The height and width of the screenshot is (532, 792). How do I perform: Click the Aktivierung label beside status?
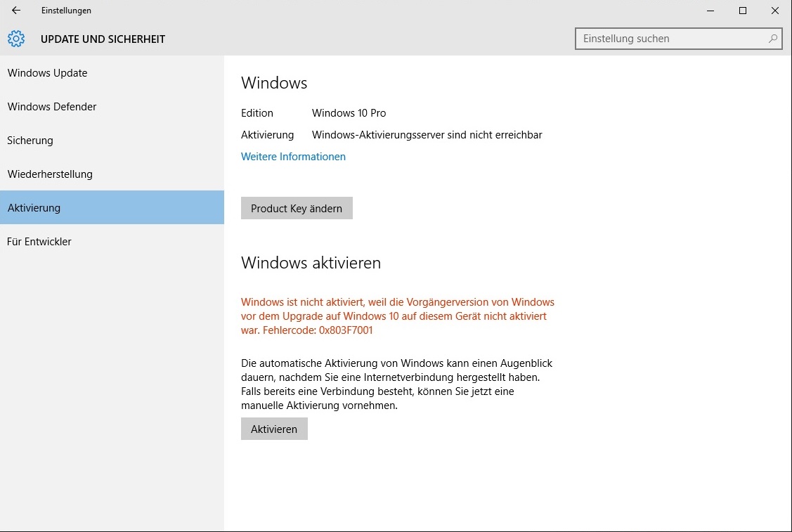tap(267, 135)
